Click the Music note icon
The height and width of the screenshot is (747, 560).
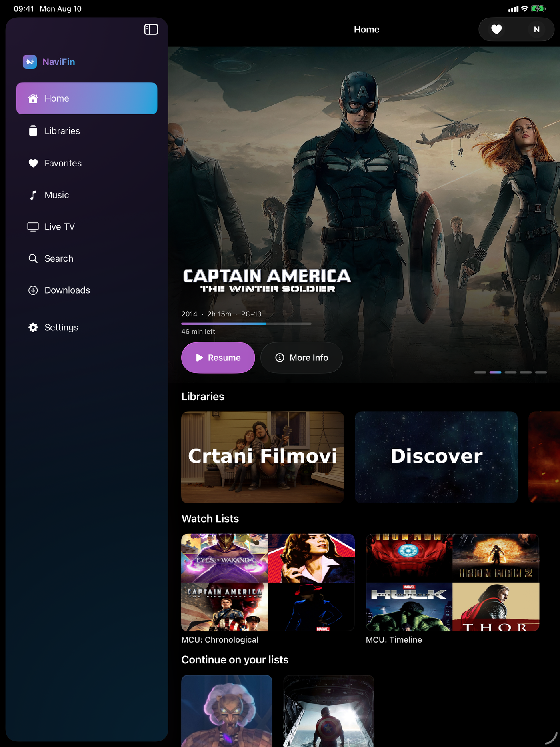[33, 195]
